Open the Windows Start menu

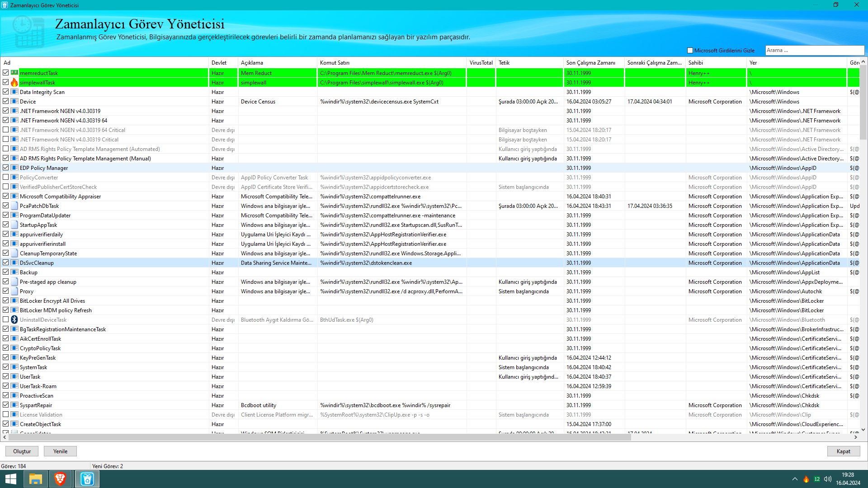tap(11, 479)
